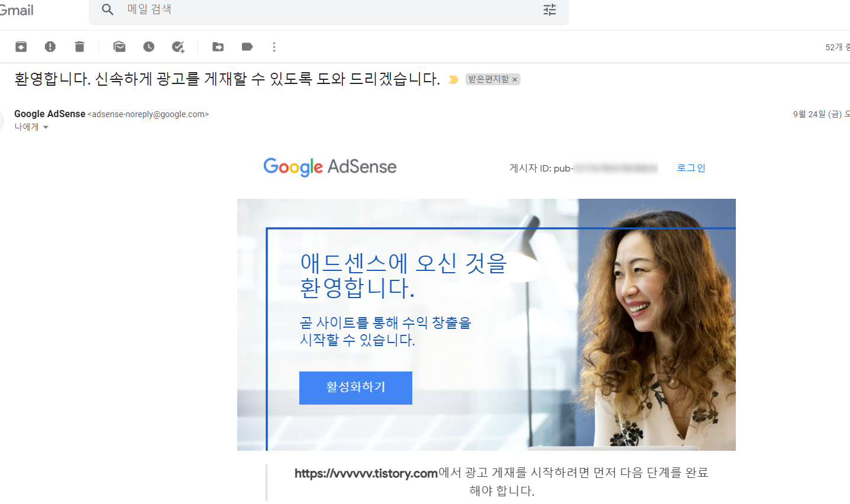Screen dimensions: 850x504
Task: Click the email date 9월 24일
Action: pos(817,114)
